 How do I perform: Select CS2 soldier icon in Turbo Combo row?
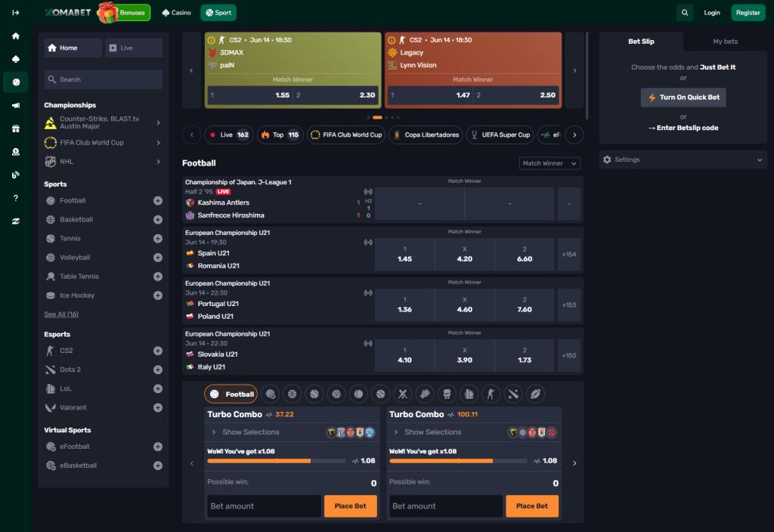[x=491, y=394]
